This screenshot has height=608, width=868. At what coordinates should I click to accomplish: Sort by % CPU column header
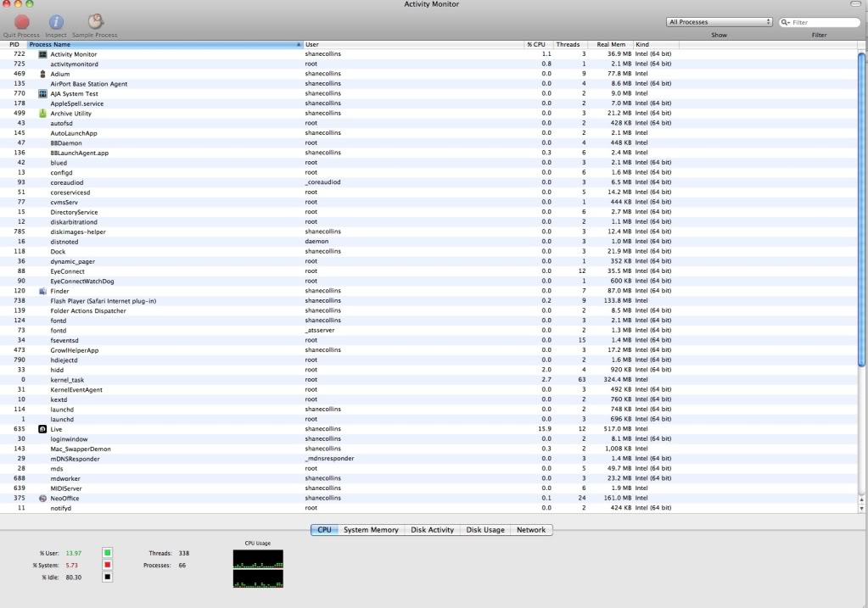pos(538,44)
